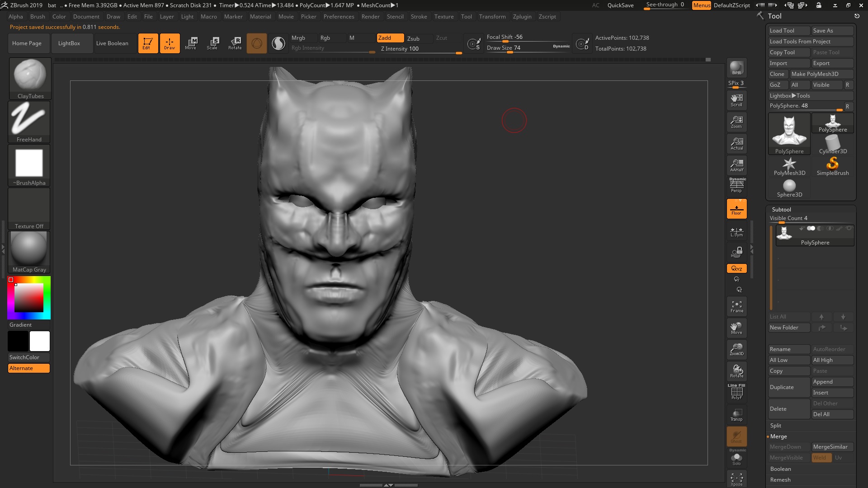868x488 pixels.
Task: Collapse the Subtool palette header
Action: click(782, 210)
